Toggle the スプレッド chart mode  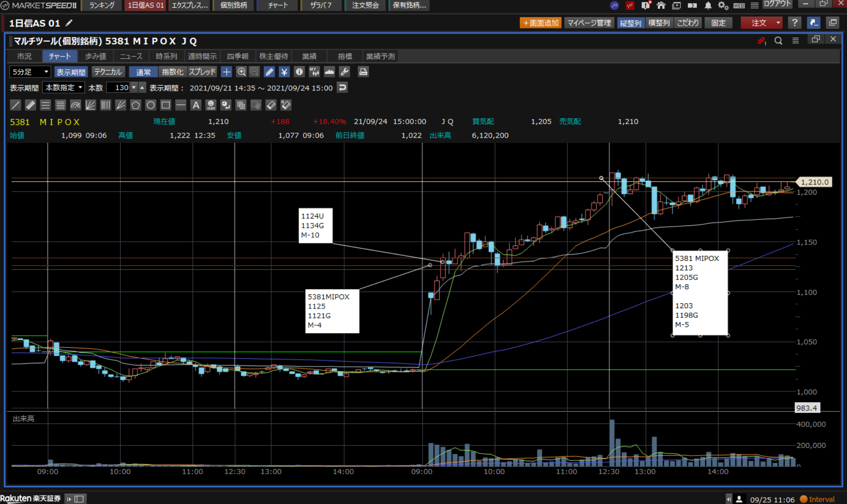pyautogui.click(x=202, y=72)
